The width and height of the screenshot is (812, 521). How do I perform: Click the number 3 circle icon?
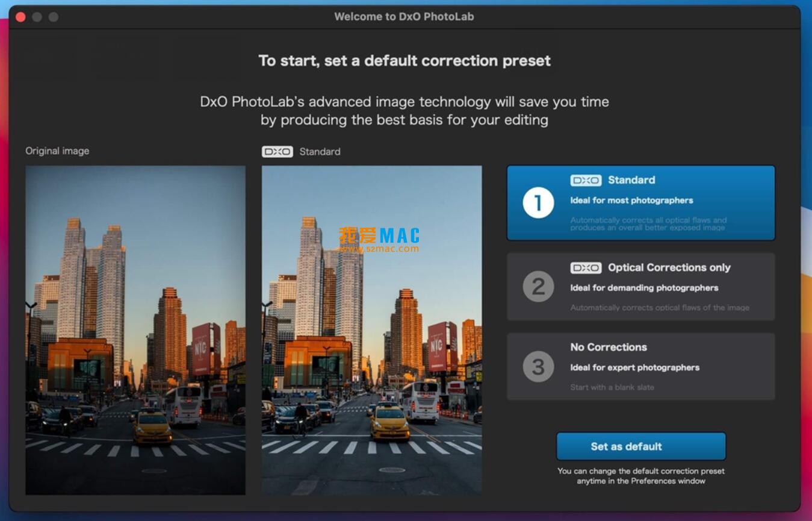pyautogui.click(x=538, y=367)
